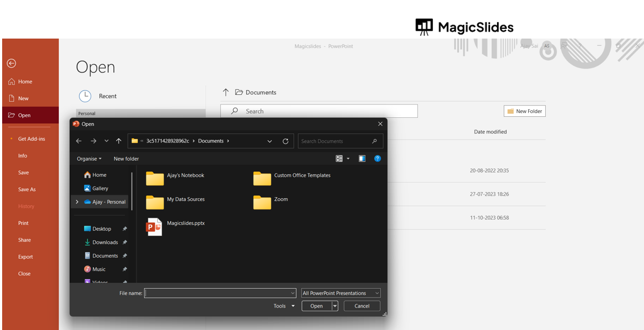Click Documents in the dialog address bar
This screenshot has height=330, width=644.
211,141
